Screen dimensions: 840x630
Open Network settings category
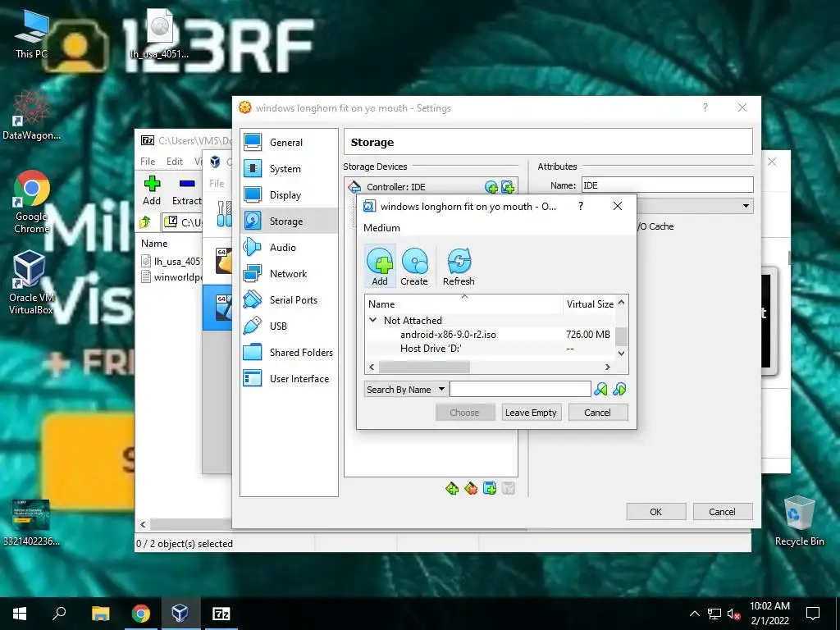(x=289, y=274)
